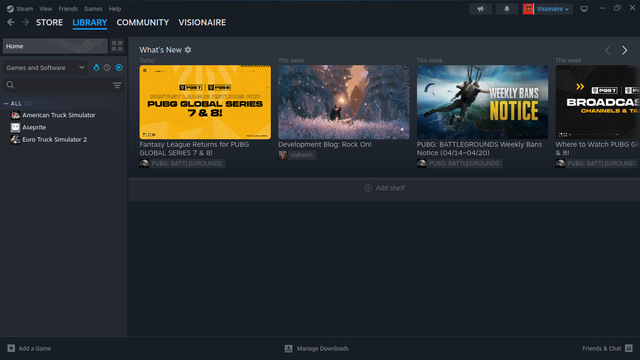
Task: Open the View menu
Action: pyautogui.click(x=45, y=9)
